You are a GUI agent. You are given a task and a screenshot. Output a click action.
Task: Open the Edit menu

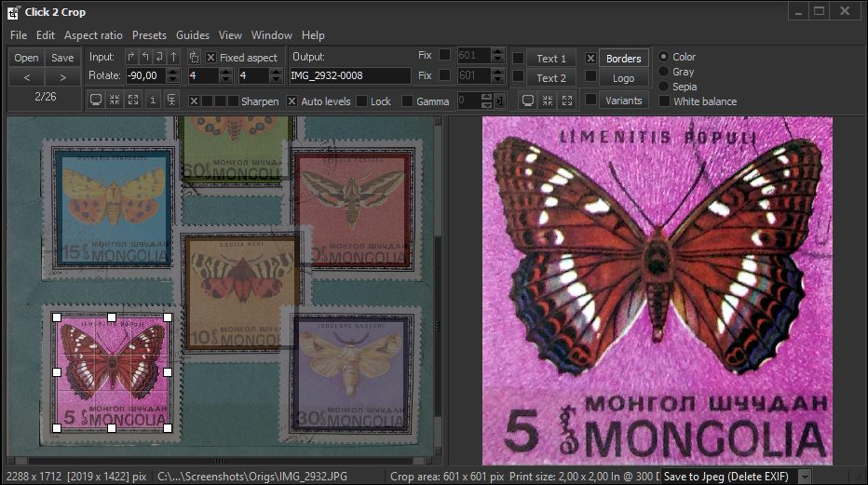(x=46, y=35)
